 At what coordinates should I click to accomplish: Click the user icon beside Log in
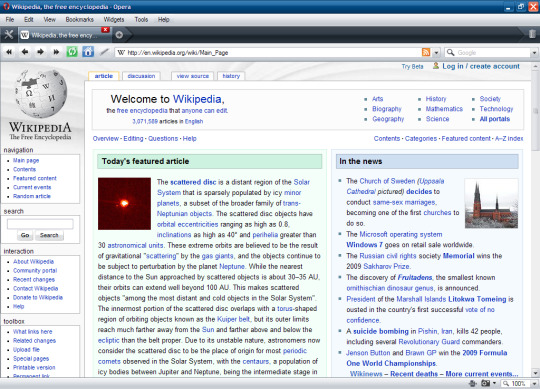pyautogui.click(x=436, y=65)
